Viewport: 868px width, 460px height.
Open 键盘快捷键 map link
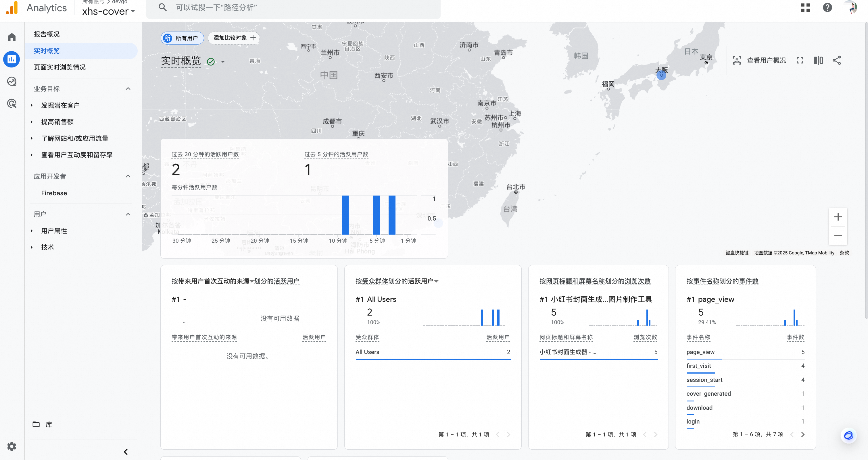tap(737, 253)
